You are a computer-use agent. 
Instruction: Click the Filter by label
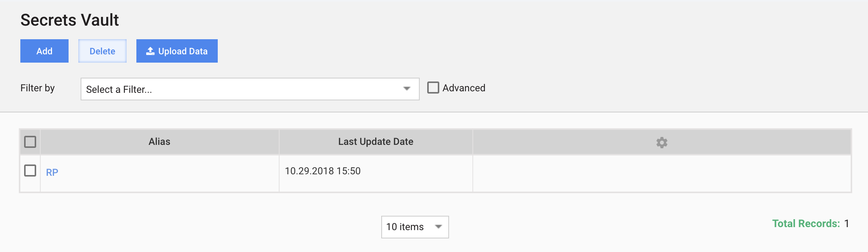(38, 88)
